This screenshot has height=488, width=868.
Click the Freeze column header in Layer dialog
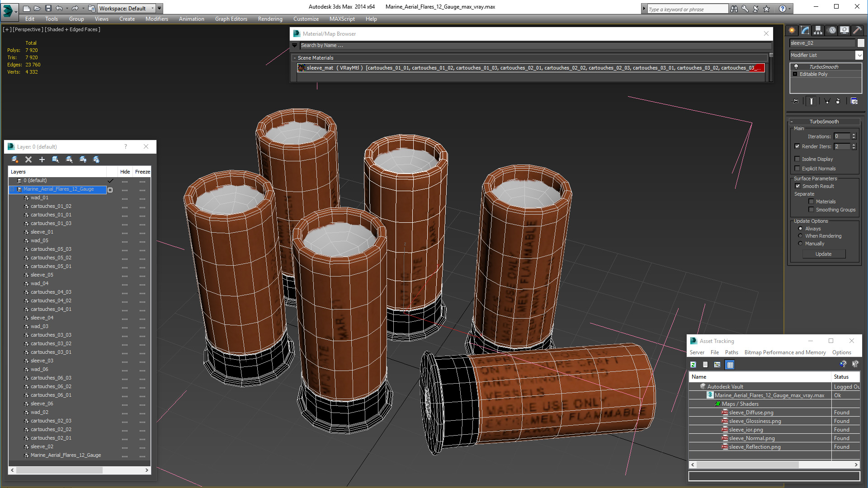[x=142, y=172]
